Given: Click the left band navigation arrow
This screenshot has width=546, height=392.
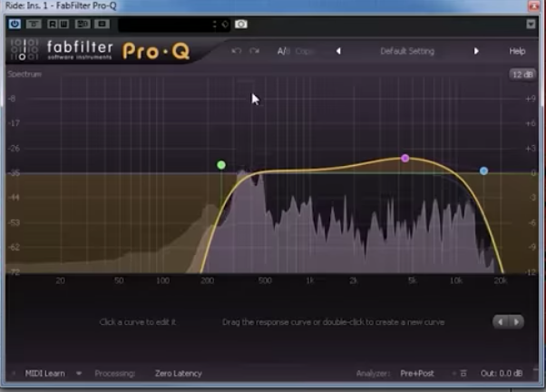Looking at the screenshot, I should point(501,322).
